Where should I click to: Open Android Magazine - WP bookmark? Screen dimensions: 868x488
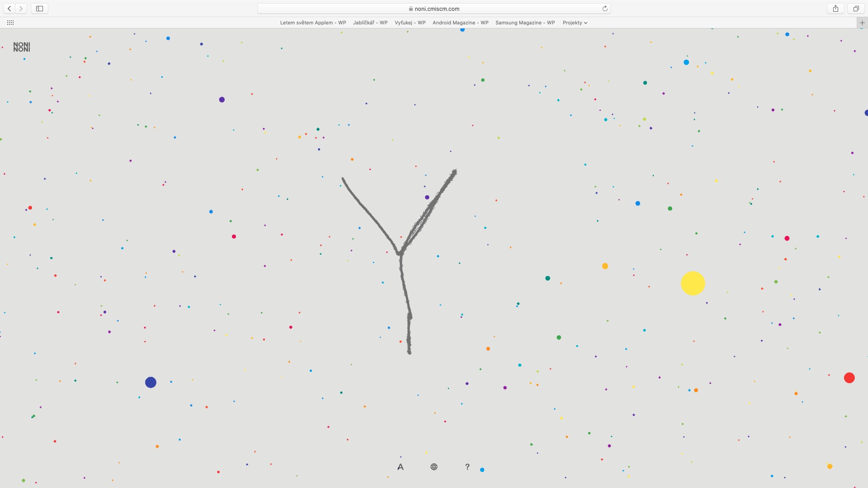(x=460, y=23)
